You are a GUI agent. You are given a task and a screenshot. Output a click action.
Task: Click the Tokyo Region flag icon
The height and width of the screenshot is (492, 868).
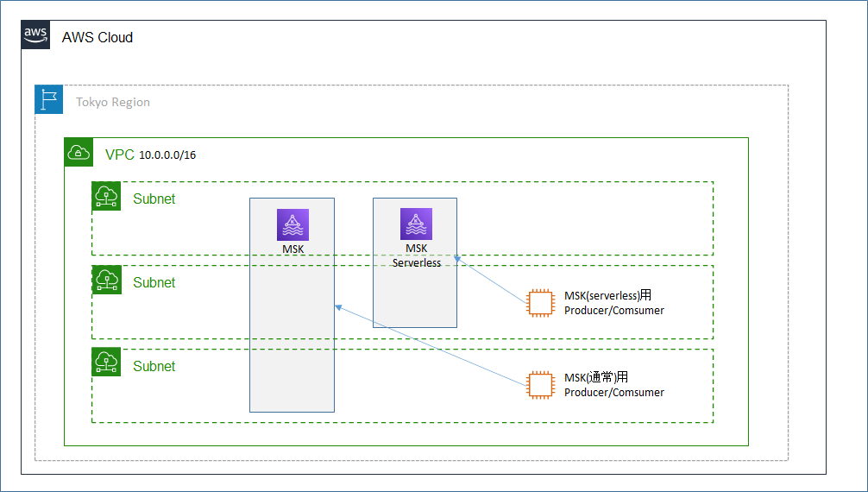click(x=48, y=100)
